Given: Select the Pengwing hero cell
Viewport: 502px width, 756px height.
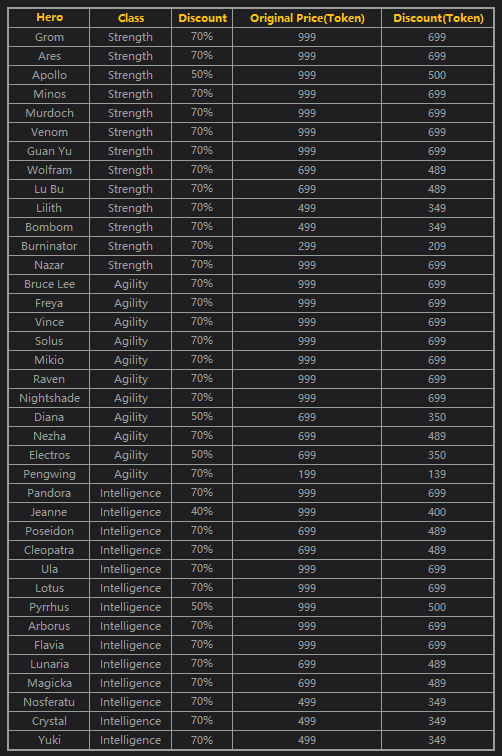Looking at the screenshot, I should click(49, 474).
